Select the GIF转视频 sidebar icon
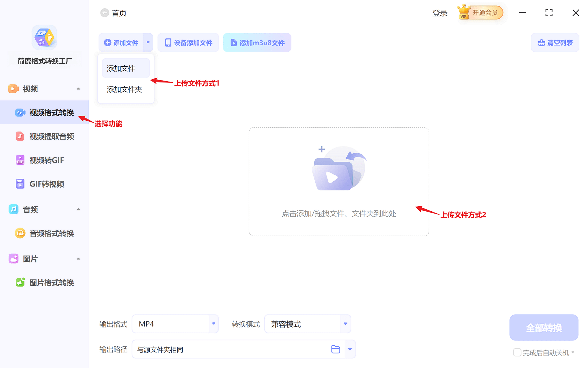Image resolution: width=588 pixels, height=368 pixels. point(20,184)
